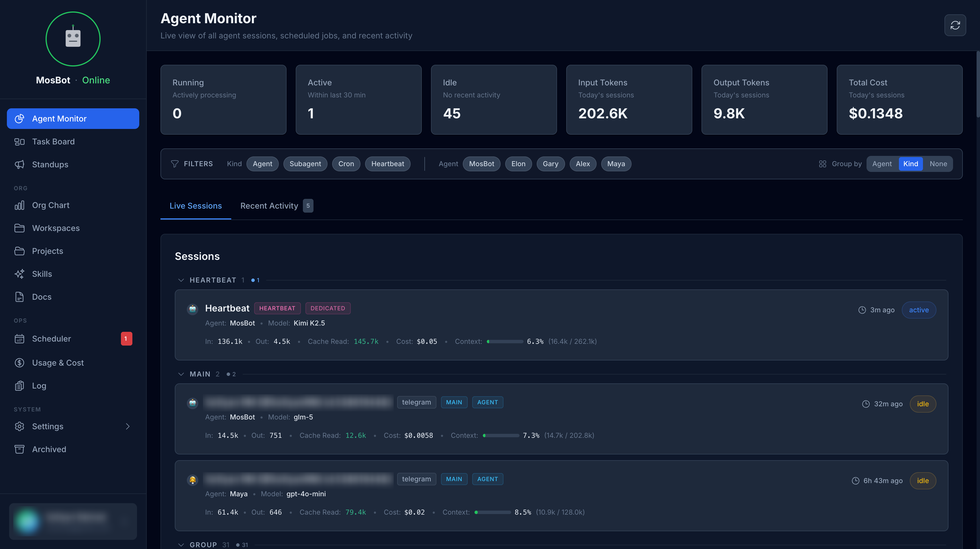Refresh the Agent Monitor with the sync icon
This screenshot has height=549, width=980.
tap(955, 25)
